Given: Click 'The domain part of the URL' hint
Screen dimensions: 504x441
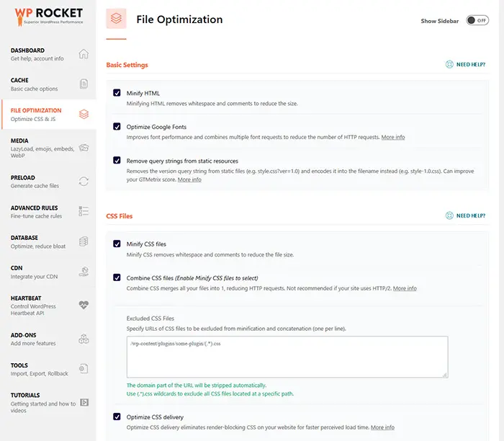Looking at the screenshot, I should 197,385.
